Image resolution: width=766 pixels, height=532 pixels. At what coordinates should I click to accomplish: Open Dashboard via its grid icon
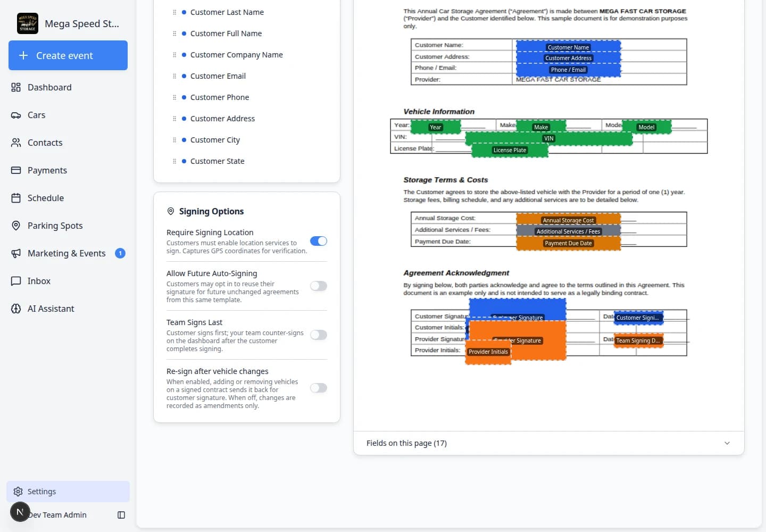[16, 87]
